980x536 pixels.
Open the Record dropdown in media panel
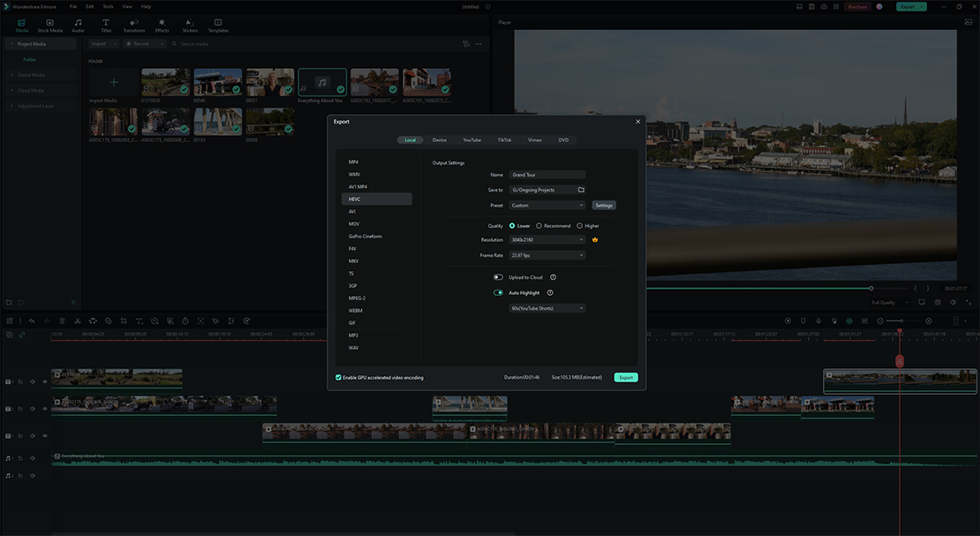145,44
